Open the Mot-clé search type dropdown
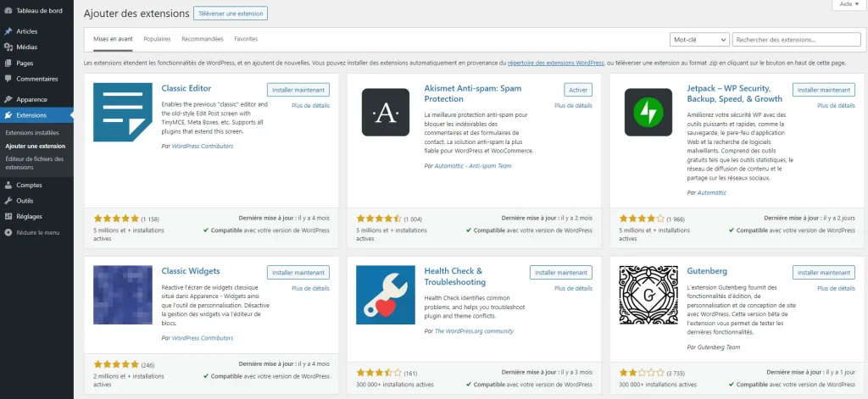The height and width of the screenshot is (399, 868). click(699, 40)
